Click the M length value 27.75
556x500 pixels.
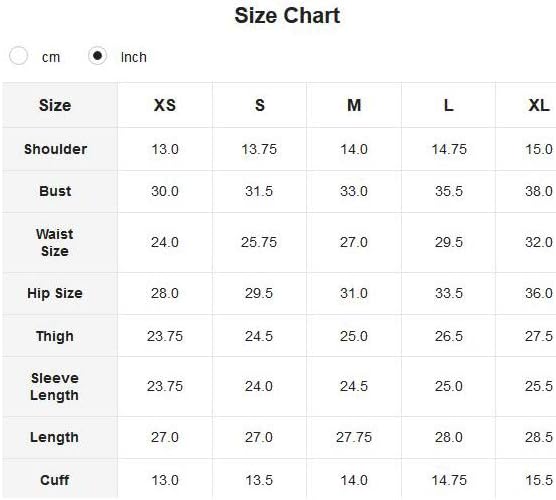354,437
